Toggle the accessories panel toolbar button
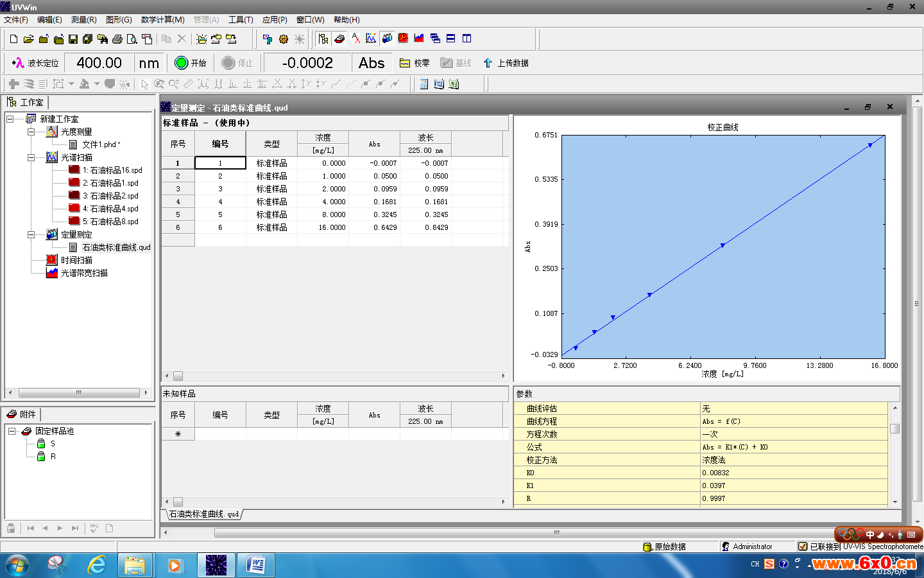 pyautogui.click(x=339, y=39)
